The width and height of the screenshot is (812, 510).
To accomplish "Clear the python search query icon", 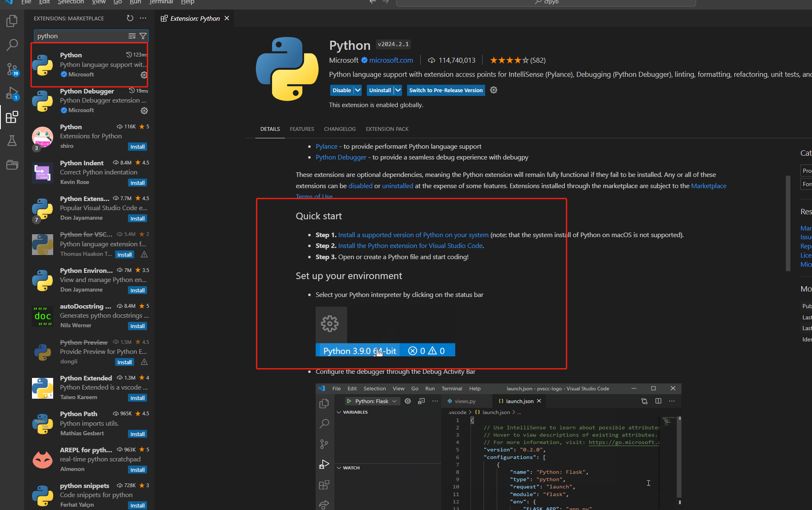I will coord(132,36).
